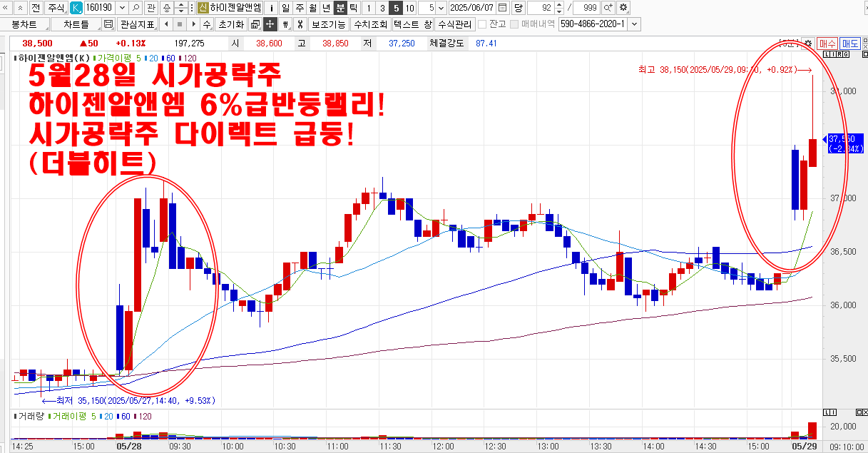The width and height of the screenshot is (868, 453).
Task: Click the R button in LIRG group
Action: (838, 54)
